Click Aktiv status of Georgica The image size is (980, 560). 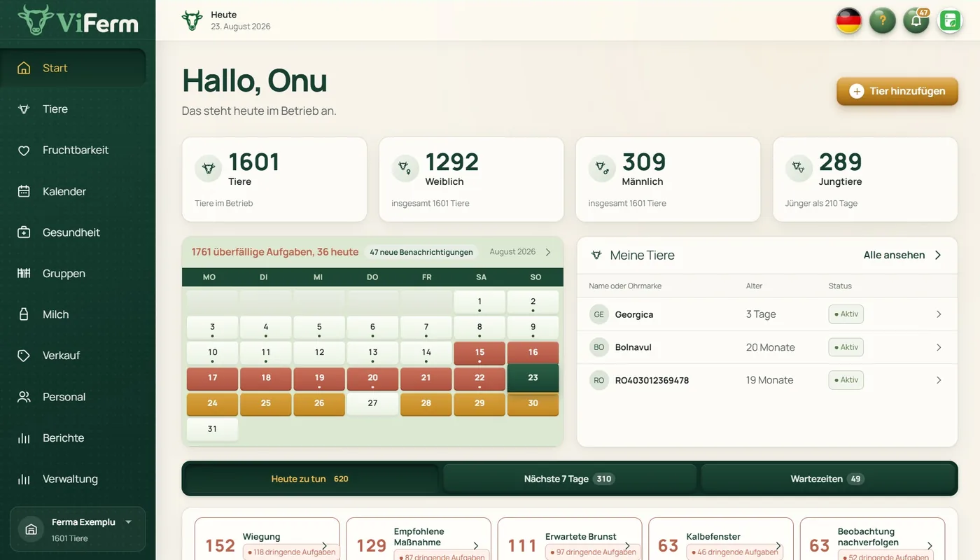tap(846, 314)
